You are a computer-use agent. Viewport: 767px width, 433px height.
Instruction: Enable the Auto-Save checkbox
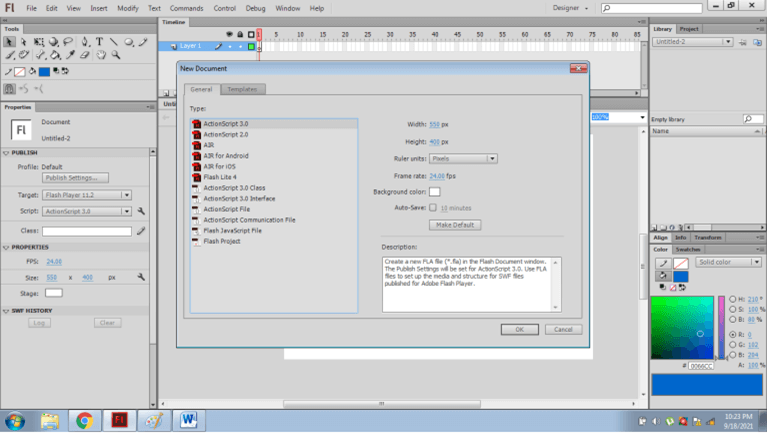coord(433,207)
